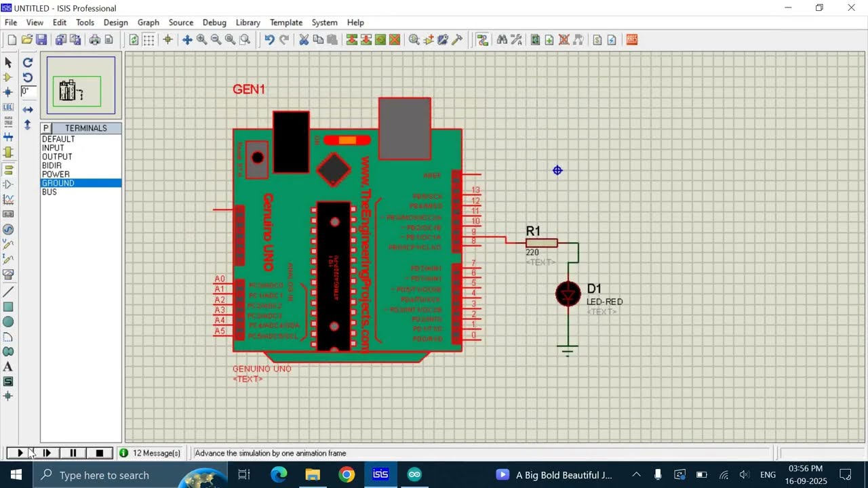Click the R1 resistor component
Viewport: 868px width, 488px height.
[542, 243]
